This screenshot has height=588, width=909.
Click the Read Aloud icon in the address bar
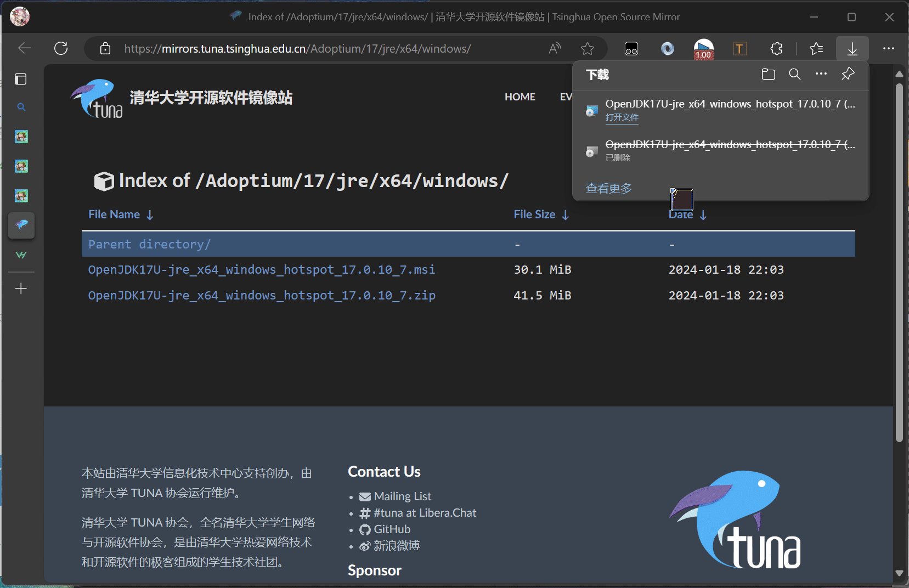[x=555, y=49]
